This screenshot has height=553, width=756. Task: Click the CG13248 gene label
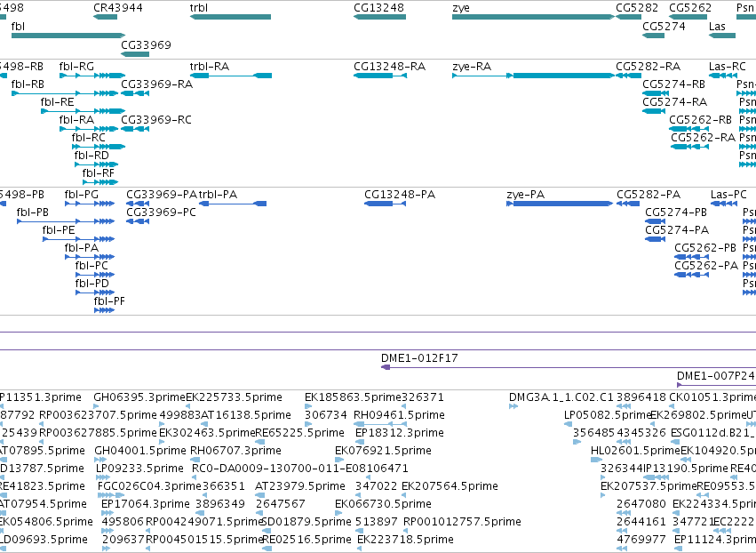(379, 8)
